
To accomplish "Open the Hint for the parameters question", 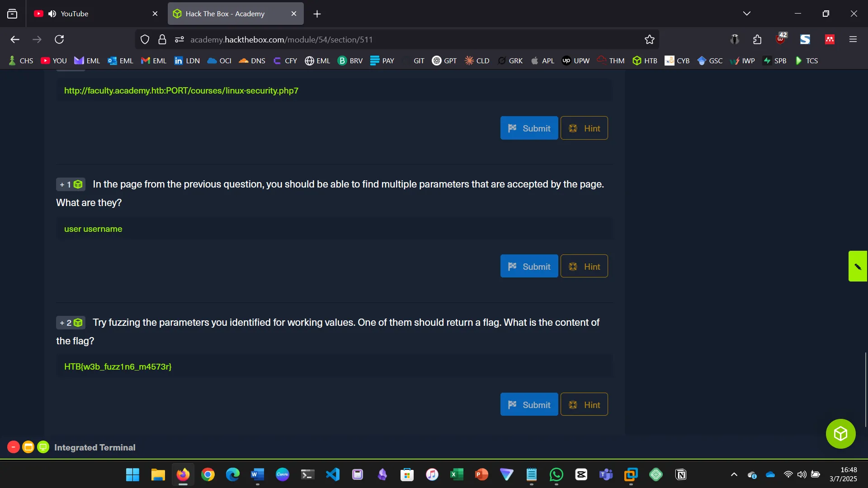I will click(x=584, y=266).
